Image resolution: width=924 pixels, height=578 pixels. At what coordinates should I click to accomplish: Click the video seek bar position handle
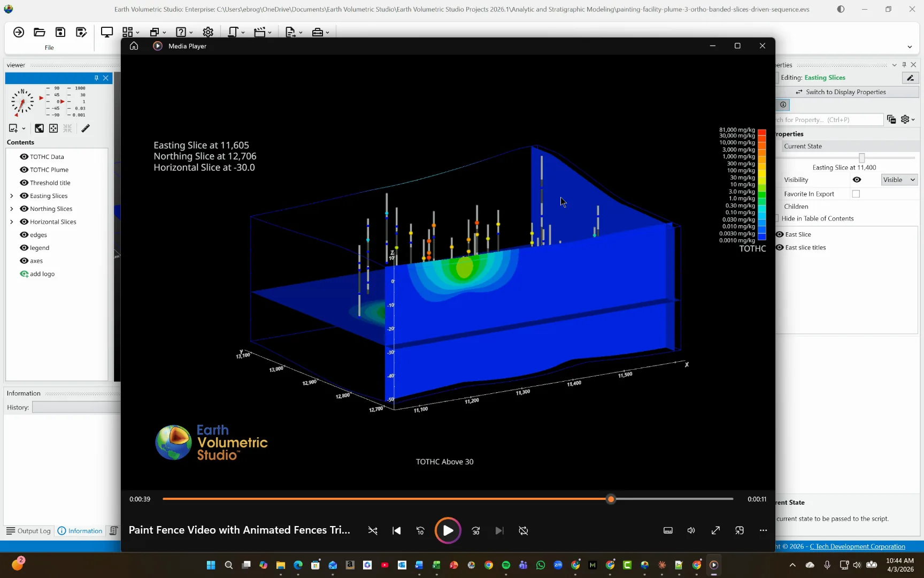611,499
